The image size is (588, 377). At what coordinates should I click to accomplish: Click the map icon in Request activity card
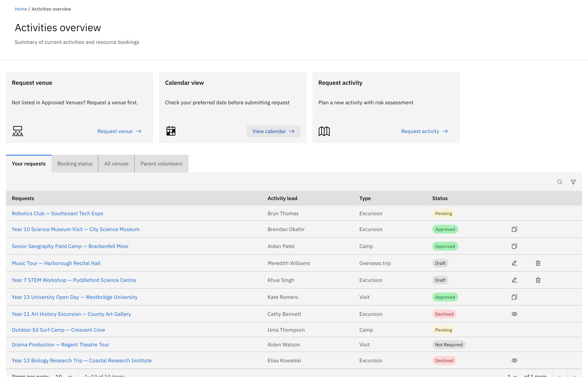324,131
